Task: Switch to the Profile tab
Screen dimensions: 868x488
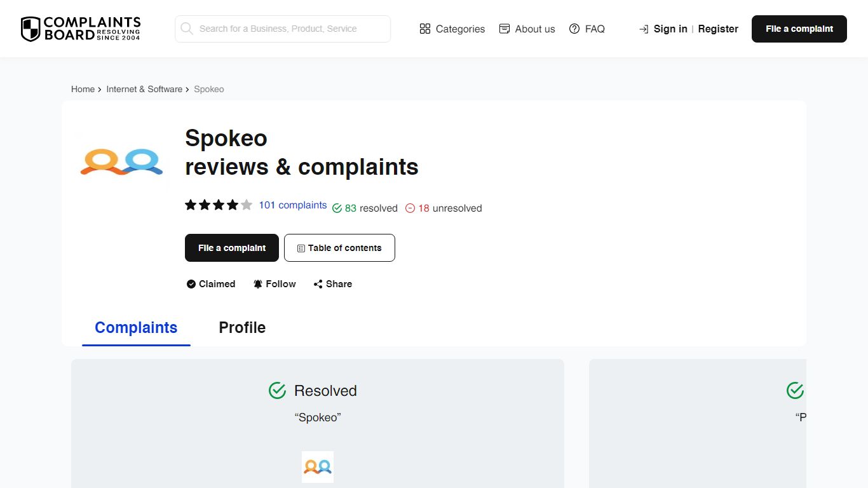Action: (x=242, y=327)
